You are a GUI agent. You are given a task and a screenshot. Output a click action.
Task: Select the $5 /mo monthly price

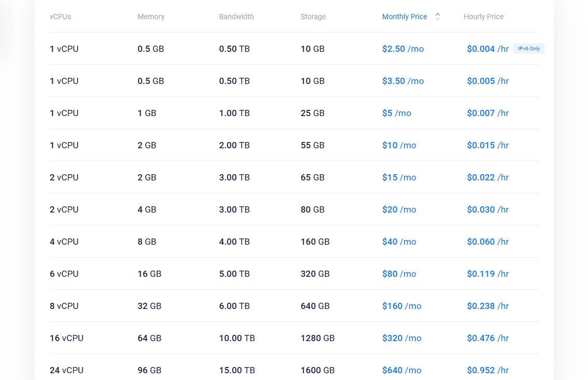click(397, 113)
